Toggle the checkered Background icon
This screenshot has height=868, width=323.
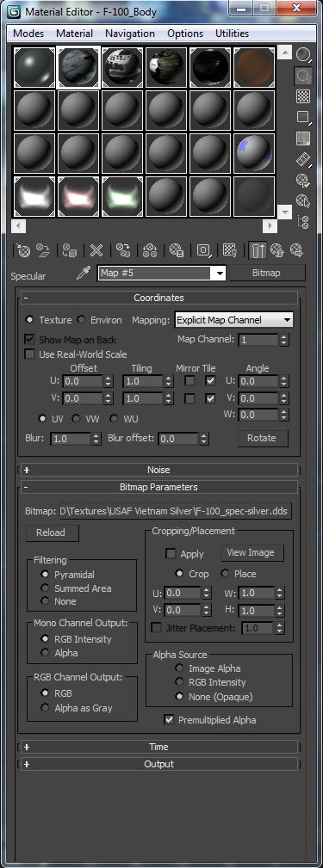302,95
